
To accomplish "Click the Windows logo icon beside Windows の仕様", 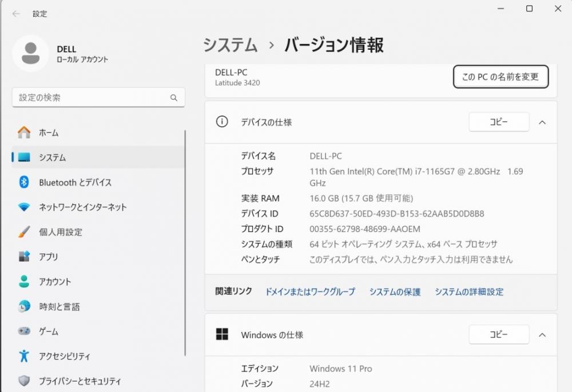I will tap(222, 334).
